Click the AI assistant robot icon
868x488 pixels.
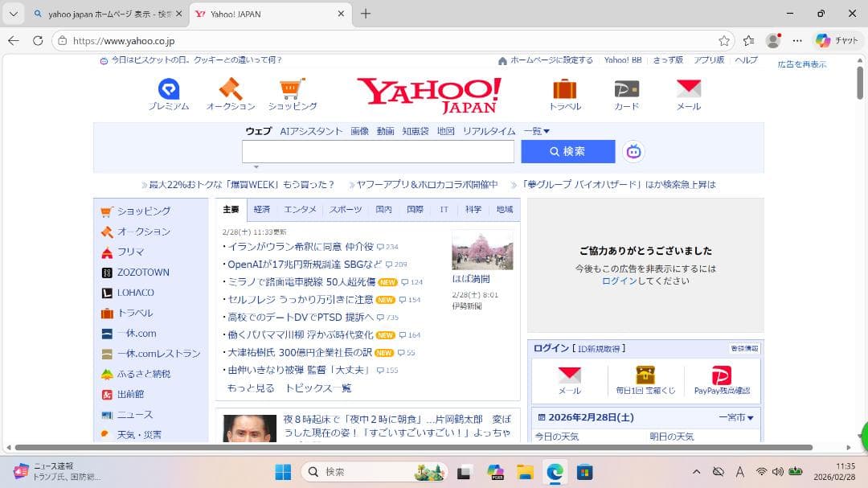click(x=634, y=151)
